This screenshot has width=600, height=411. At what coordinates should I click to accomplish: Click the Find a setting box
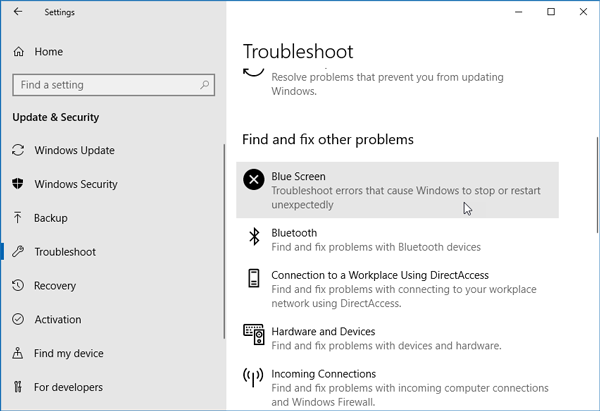(x=114, y=85)
